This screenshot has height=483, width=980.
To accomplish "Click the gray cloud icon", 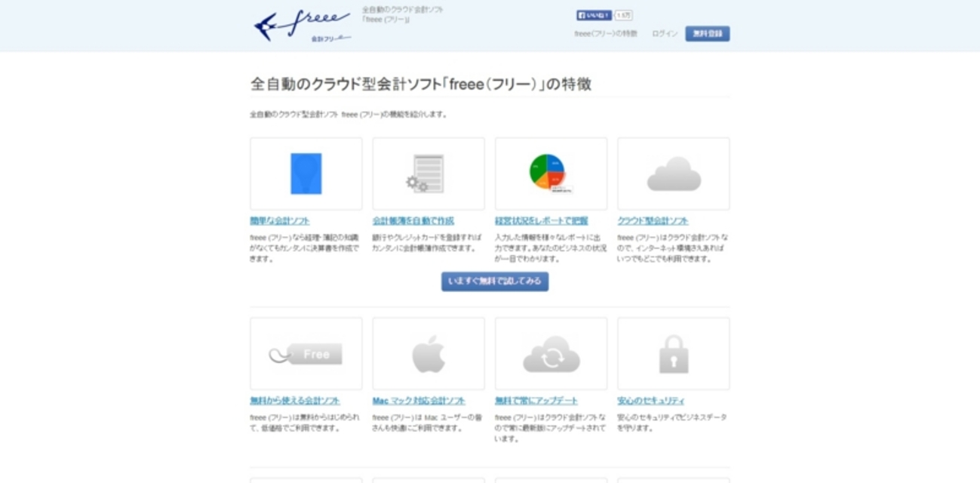I will (674, 174).
